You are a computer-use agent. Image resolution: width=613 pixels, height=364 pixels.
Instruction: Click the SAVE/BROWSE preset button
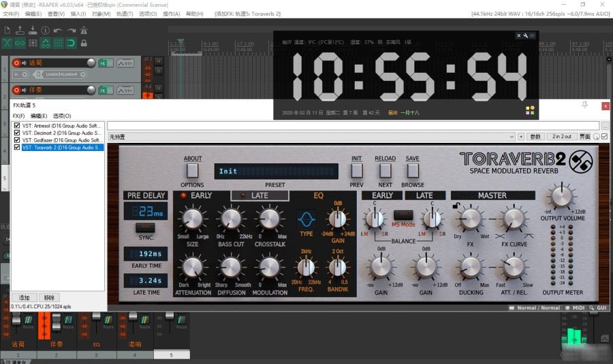click(413, 171)
